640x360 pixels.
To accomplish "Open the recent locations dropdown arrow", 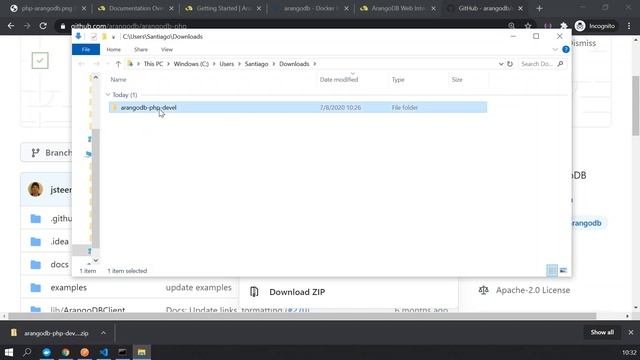I will 107,64.
